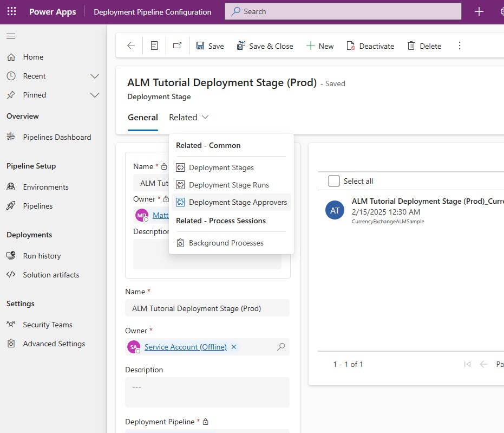Click the Owner lookup search magnifier
The width and height of the screenshot is (504, 433).
(x=281, y=346)
